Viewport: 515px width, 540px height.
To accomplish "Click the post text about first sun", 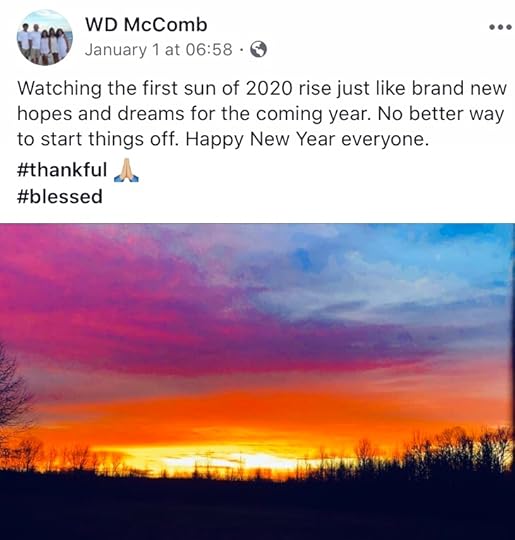I will 262,114.
